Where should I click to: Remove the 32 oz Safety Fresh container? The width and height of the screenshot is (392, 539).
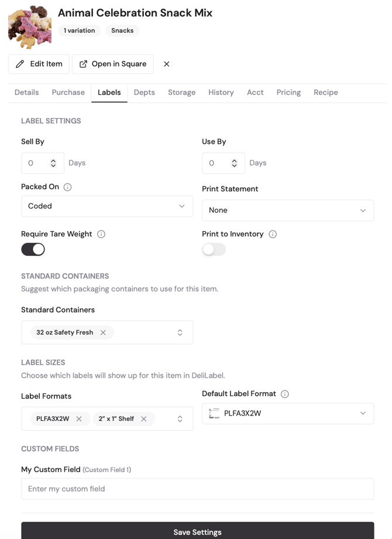103,332
